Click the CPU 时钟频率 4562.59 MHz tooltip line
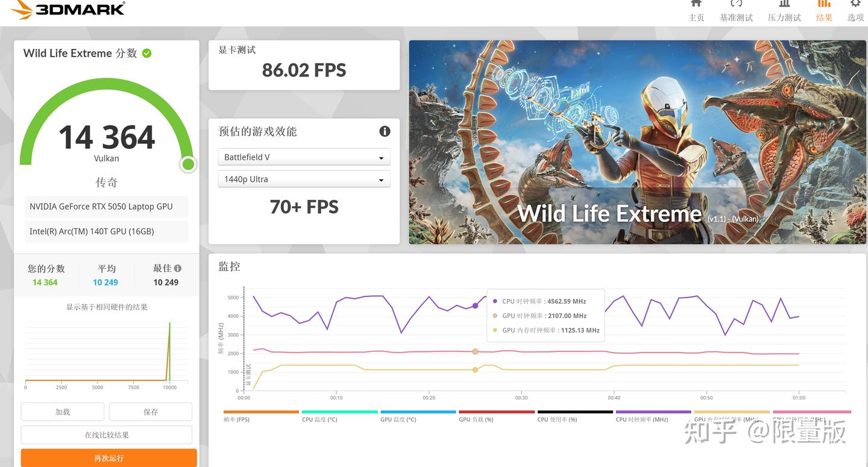The width and height of the screenshot is (868, 467). pyautogui.click(x=539, y=301)
